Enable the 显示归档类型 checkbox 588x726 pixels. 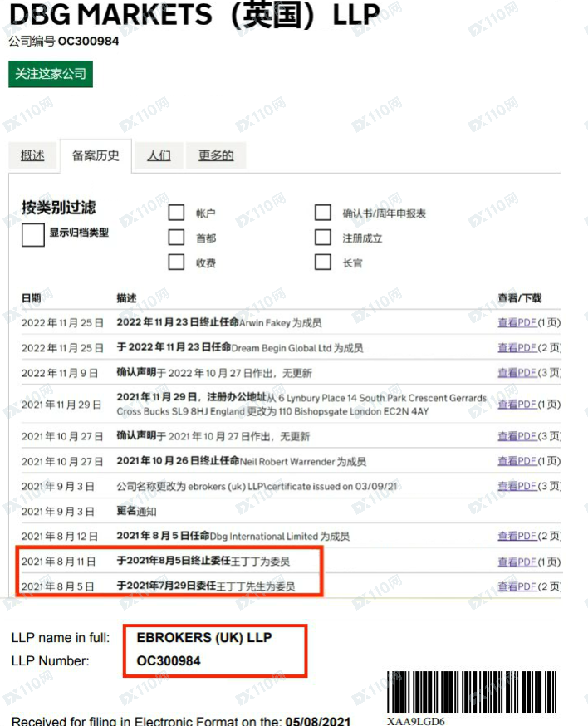point(33,235)
